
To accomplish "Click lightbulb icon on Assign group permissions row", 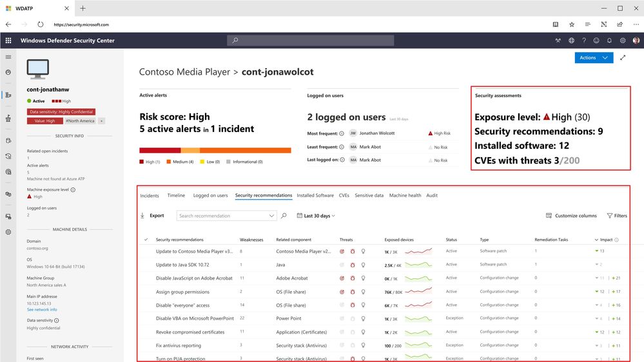I will (x=363, y=292).
